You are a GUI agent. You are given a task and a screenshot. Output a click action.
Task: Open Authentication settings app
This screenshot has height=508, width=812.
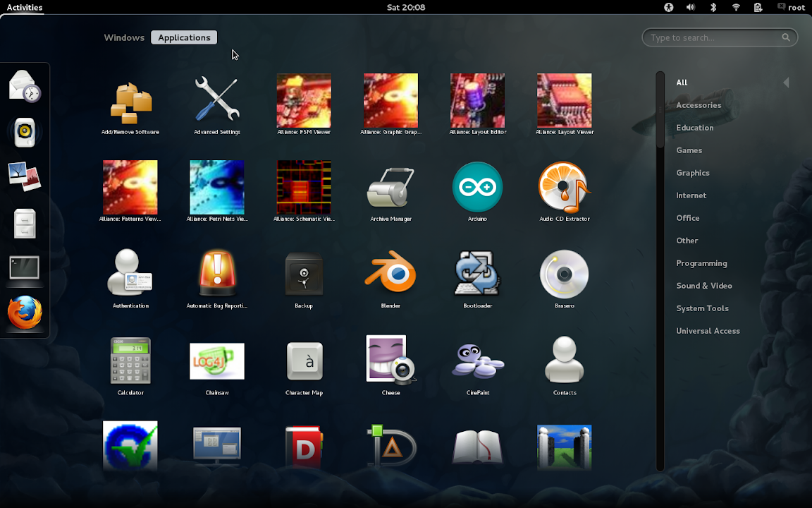[130, 277]
